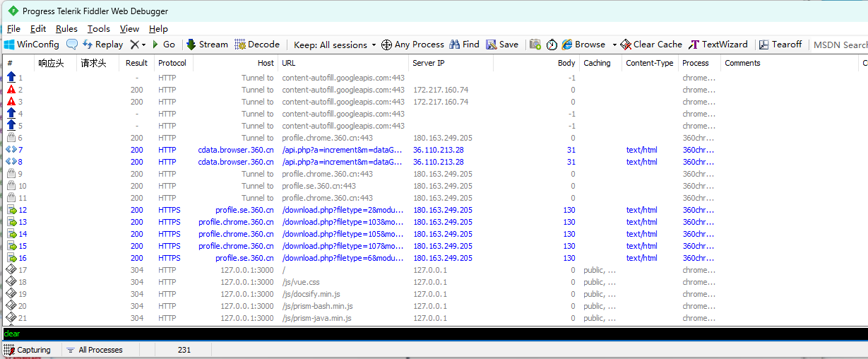Select session 8 HTML icon
Screen dimensions: 868x359
[x=11, y=162]
